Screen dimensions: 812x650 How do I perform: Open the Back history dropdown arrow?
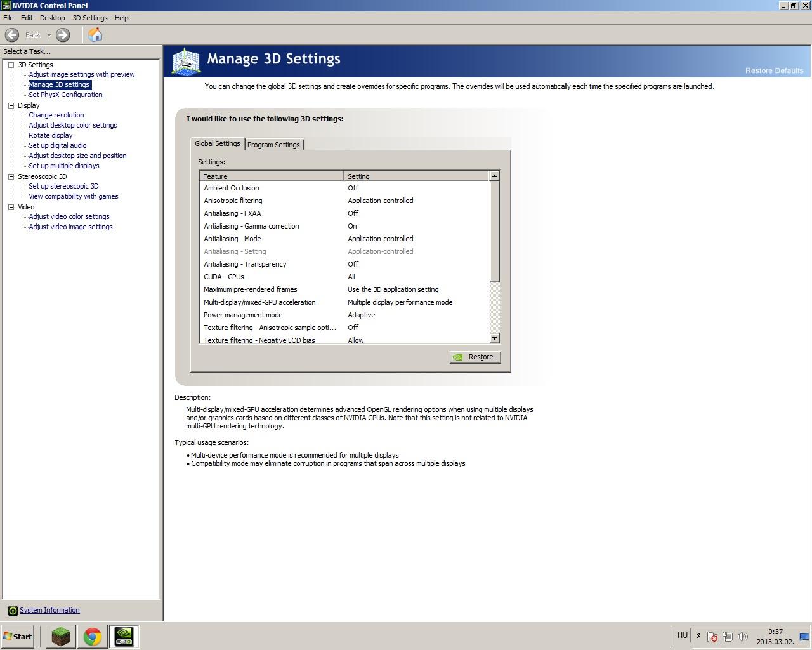click(x=49, y=35)
